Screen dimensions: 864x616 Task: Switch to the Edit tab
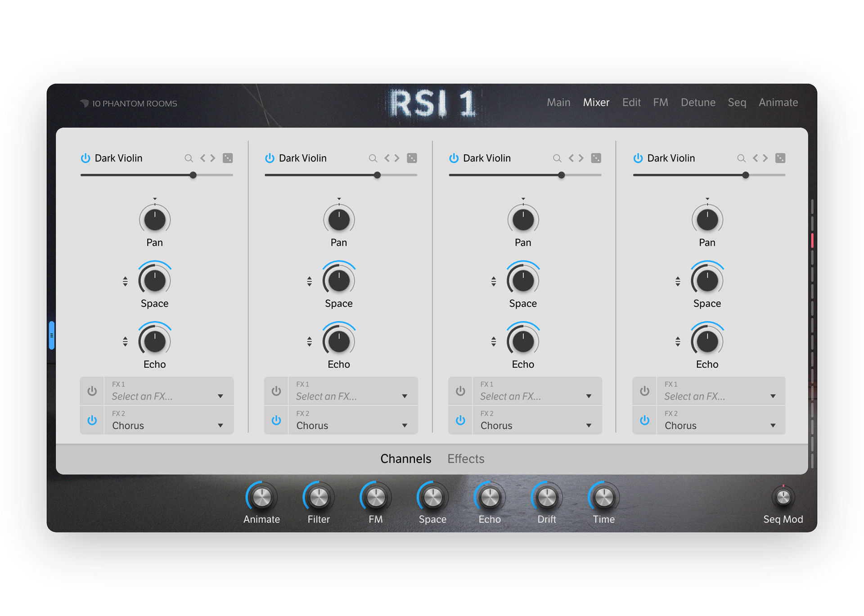click(x=631, y=103)
